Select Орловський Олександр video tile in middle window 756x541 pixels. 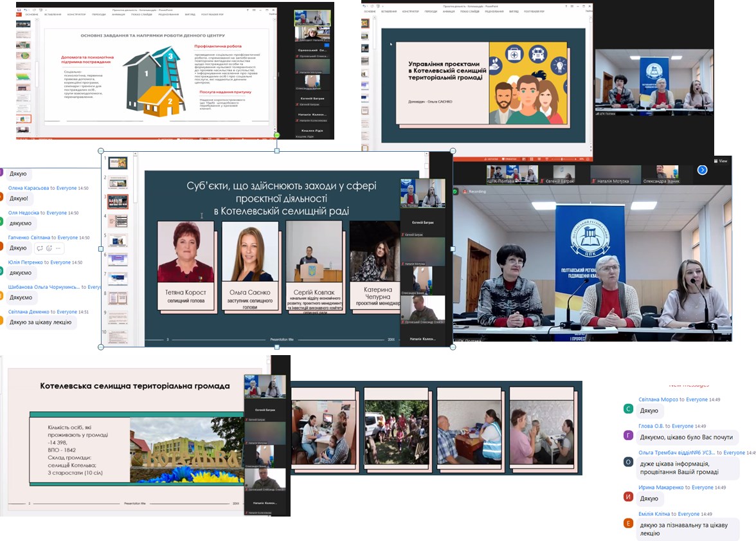coord(423,309)
